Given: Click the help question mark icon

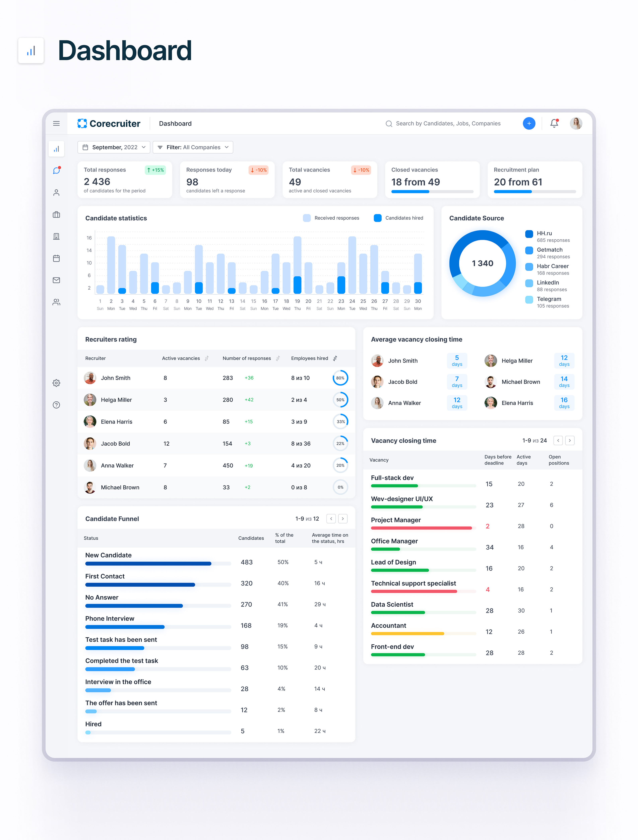Looking at the screenshot, I should pos(56,405).
